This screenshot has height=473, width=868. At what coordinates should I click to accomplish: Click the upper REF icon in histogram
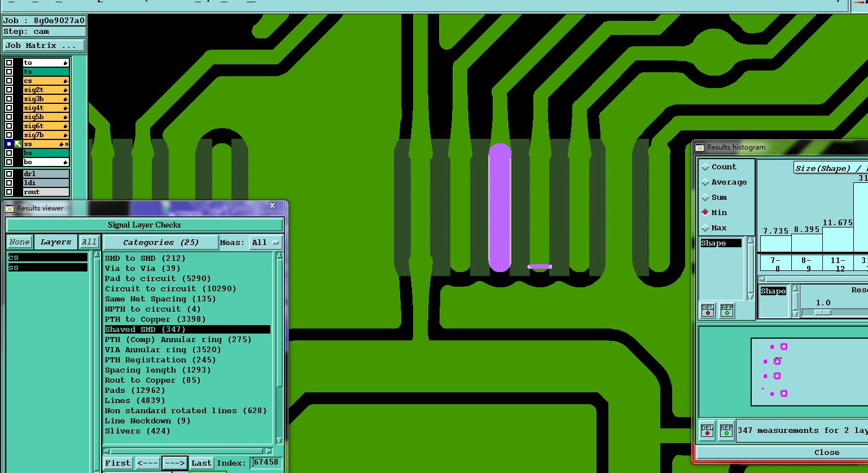click(x=727, y=310)
